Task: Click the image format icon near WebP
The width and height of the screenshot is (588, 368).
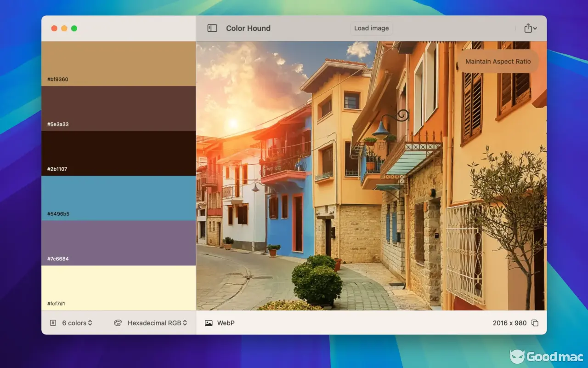Action: tap(209, 323)
